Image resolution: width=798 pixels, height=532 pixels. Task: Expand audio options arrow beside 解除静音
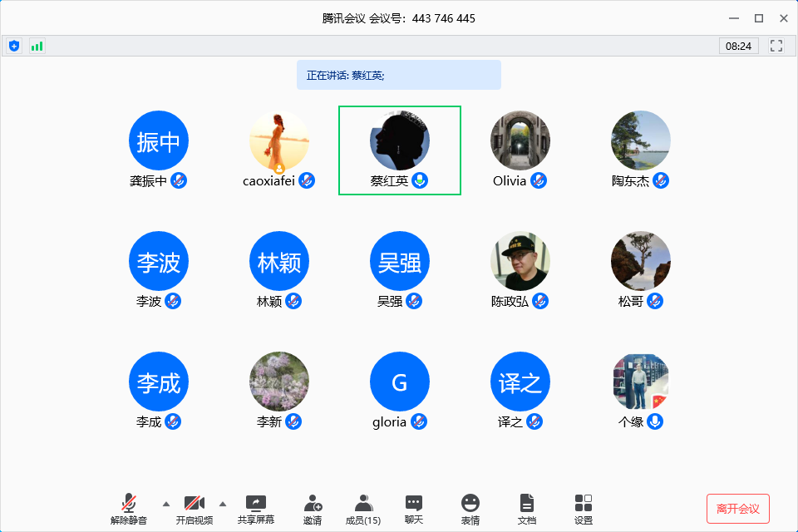click(165, 504)
